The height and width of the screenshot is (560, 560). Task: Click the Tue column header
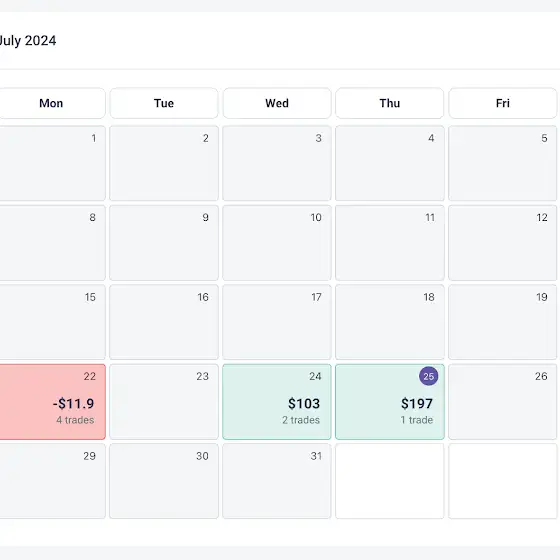point(164,103)
